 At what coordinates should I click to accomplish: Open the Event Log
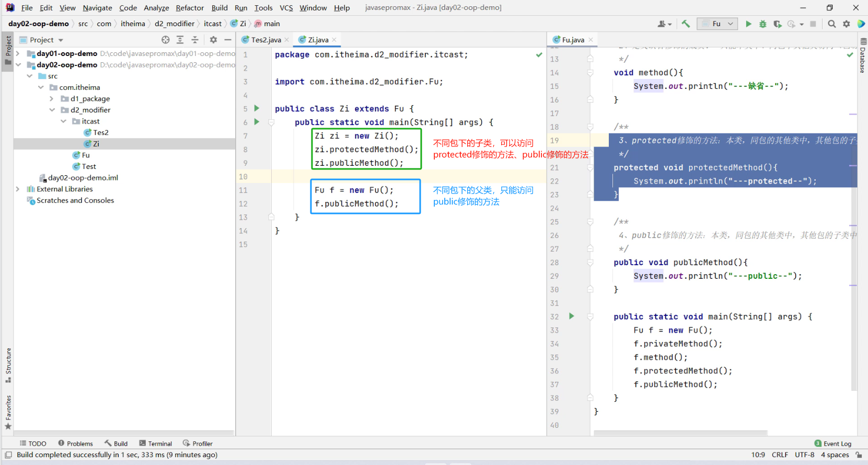click(x=833, y=444)
